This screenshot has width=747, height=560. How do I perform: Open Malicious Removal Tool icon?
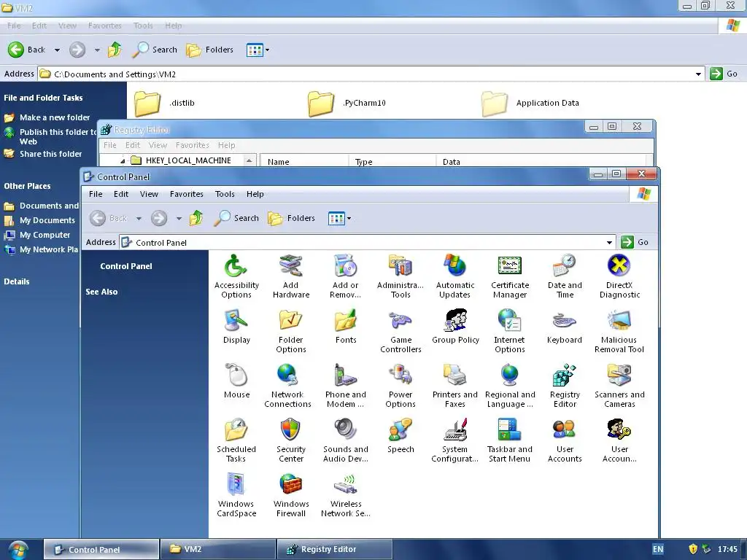[619, 331]
